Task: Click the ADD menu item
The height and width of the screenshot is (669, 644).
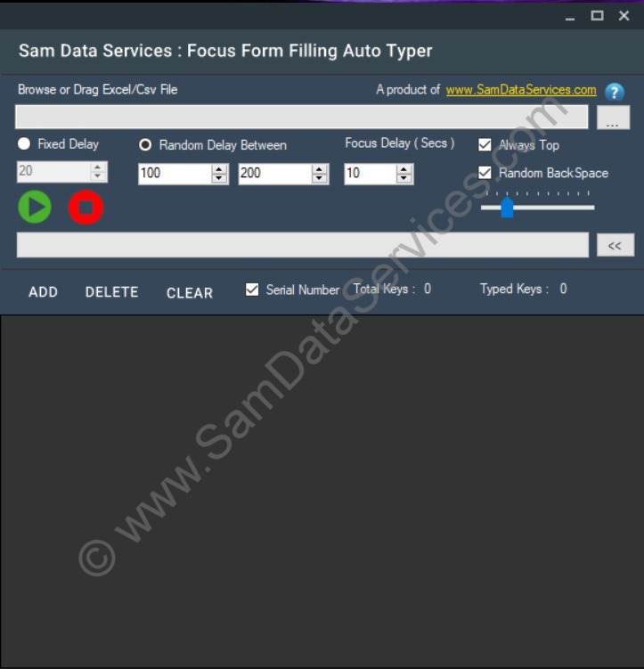Action: pos(43,292)
